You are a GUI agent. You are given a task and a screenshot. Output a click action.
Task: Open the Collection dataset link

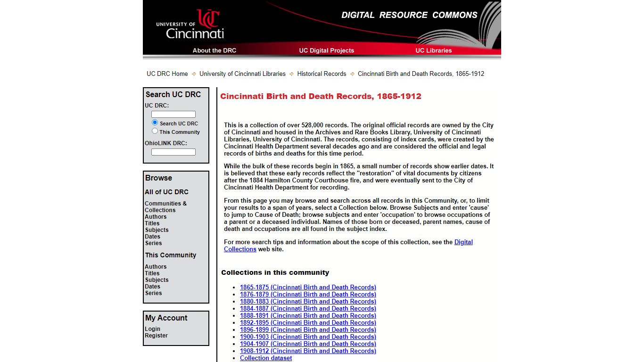coord(266,358)
